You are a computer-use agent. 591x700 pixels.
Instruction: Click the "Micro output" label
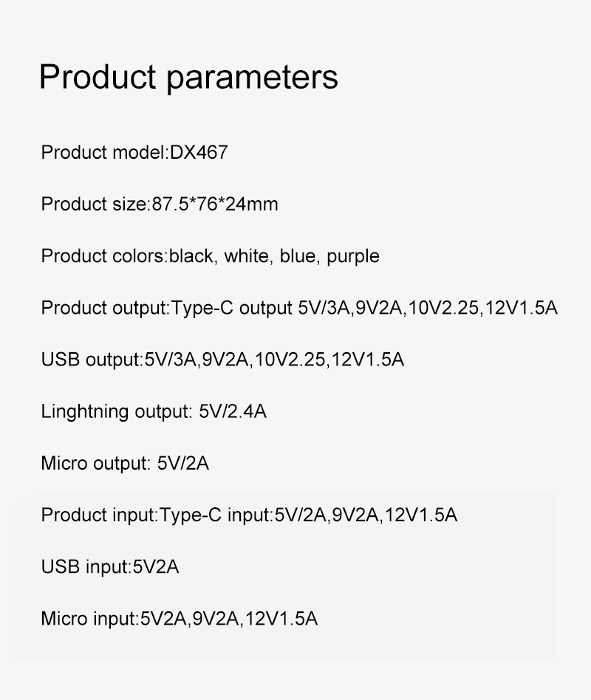95,463
